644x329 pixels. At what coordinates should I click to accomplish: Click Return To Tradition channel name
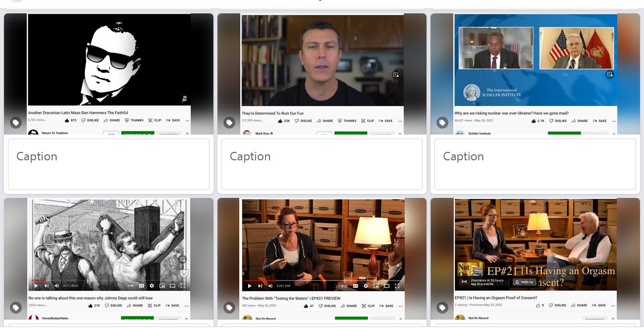(x=54, y=133)
